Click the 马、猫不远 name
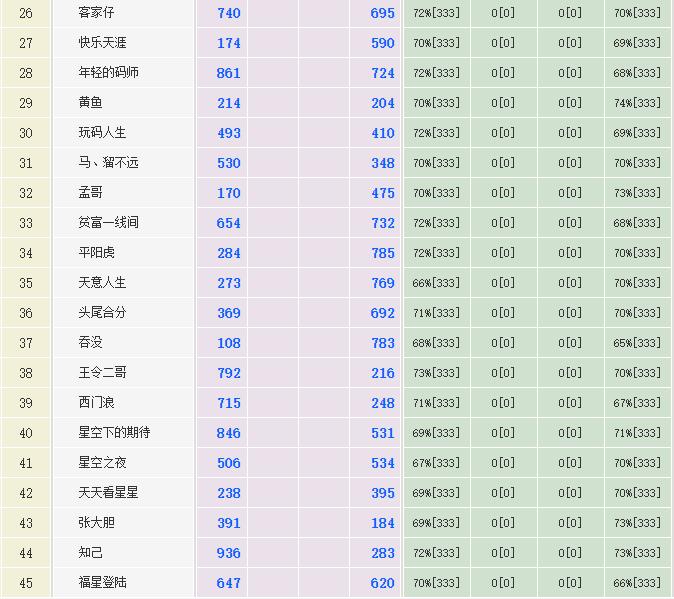 coord(108,163)
